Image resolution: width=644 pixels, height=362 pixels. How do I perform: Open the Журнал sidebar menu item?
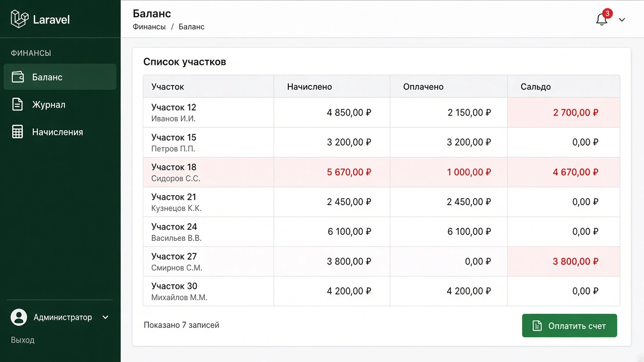coord(60,105)
